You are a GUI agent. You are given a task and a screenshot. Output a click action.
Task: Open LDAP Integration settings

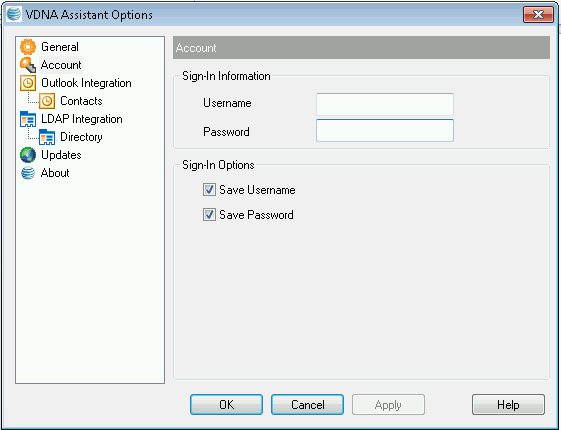coord(82,119)
